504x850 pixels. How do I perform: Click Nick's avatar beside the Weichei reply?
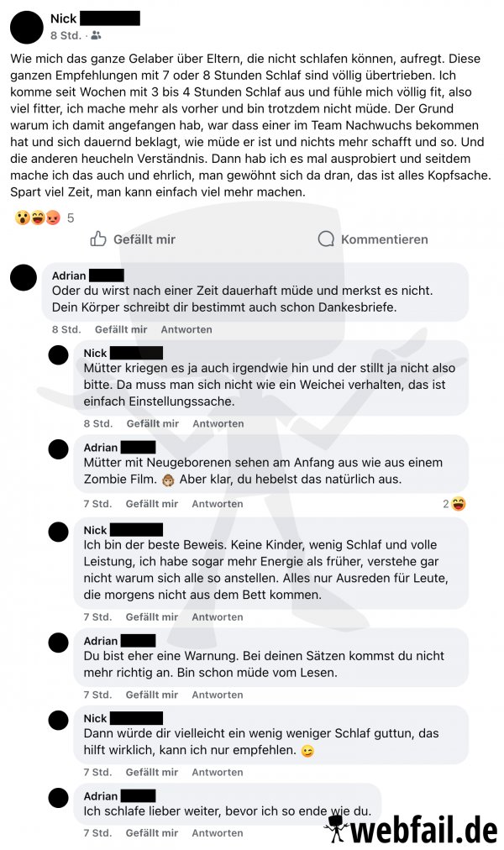[59, 355]
